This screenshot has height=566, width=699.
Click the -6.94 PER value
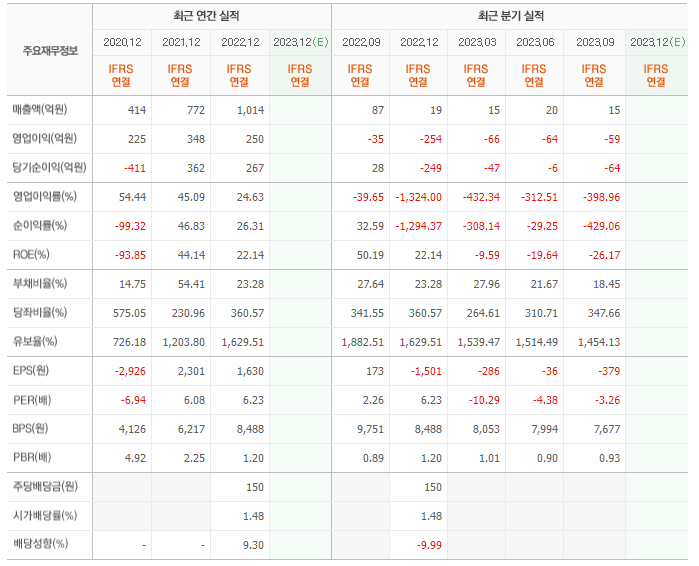tap(133, 400)
